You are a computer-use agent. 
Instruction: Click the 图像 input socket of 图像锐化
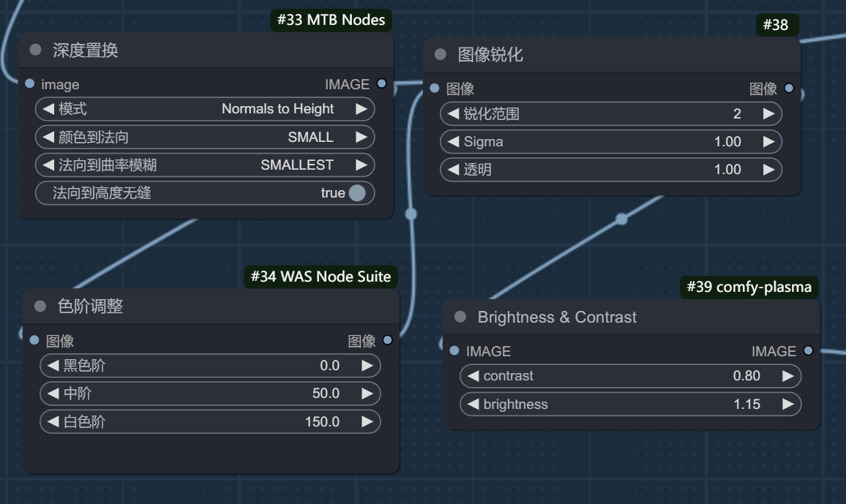(434, 88)
